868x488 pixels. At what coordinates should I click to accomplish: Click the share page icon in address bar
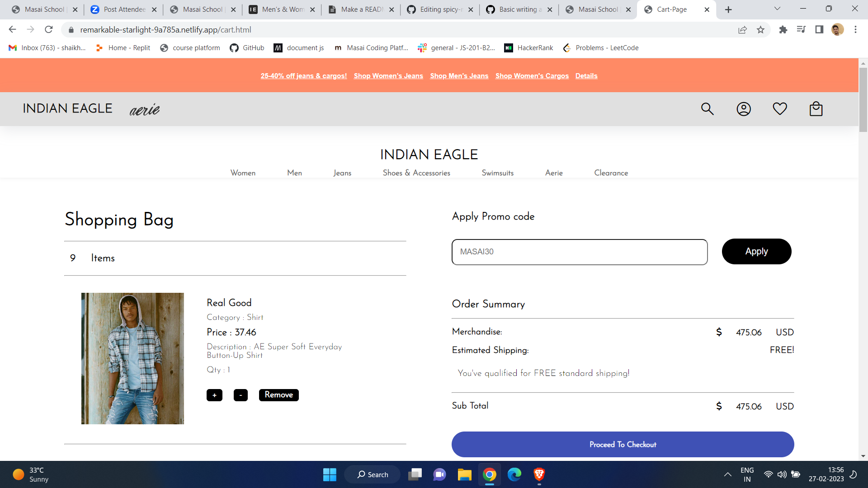pos(742,30)
